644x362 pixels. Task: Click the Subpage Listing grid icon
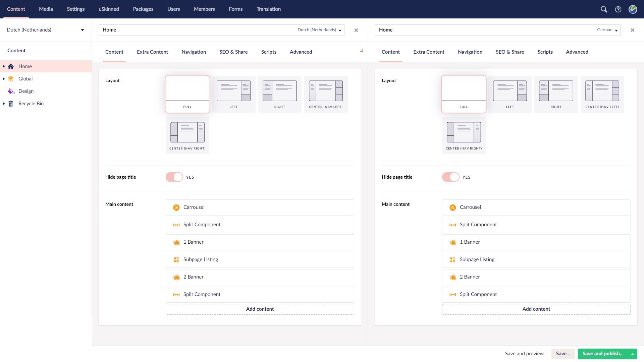(x=176, y=259)
